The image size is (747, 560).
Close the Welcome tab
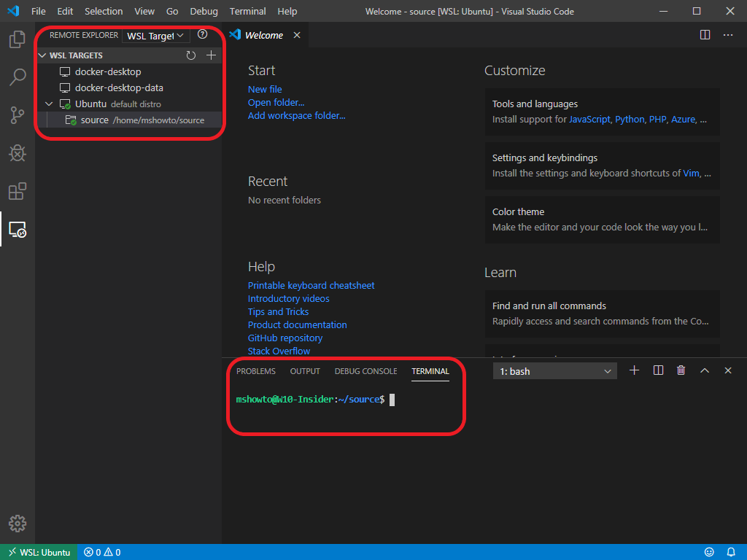(x=297, y=35)
